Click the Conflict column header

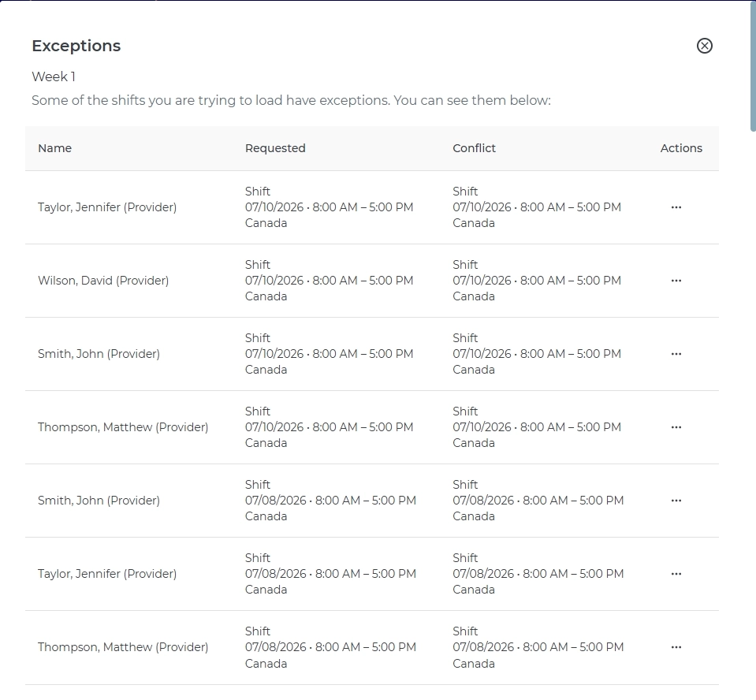474,148
